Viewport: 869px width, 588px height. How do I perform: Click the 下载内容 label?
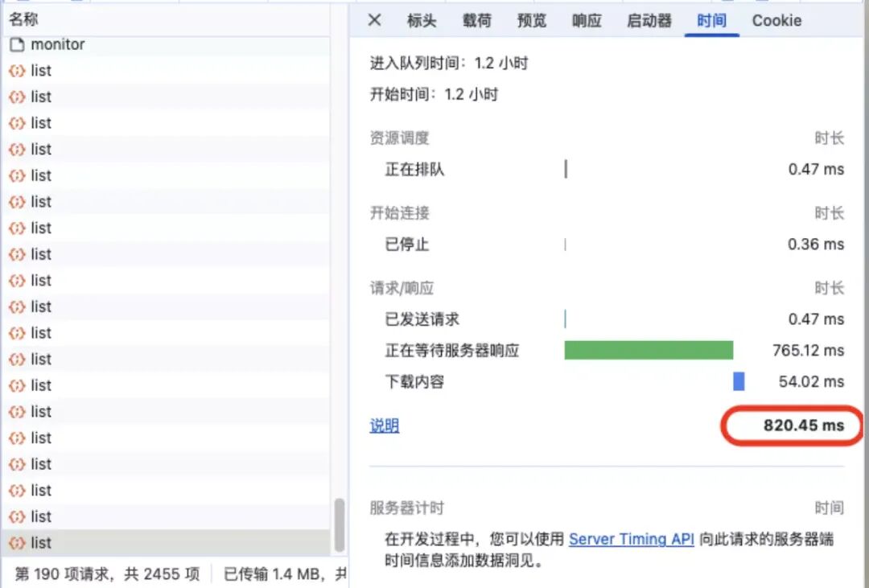point(414,381)
